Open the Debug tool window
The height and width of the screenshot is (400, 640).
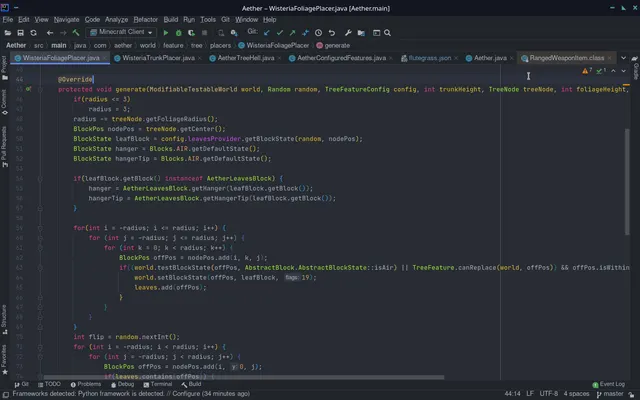click(x=122, y=384)
